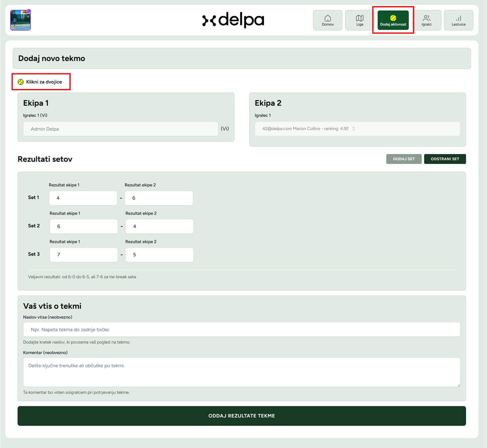Screen dimensions: 487x448
Task: Click the Komentar textarea
Action: [x=241, y=372]
